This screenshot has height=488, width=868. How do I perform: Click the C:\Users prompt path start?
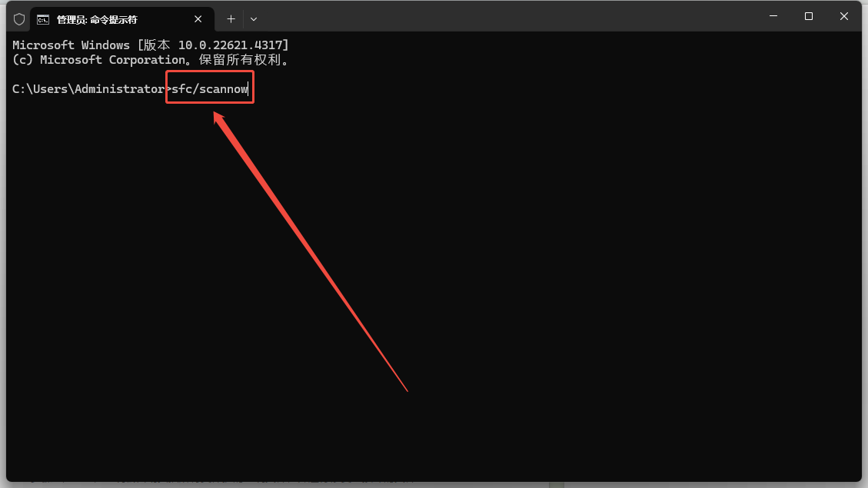pos(42,89)
